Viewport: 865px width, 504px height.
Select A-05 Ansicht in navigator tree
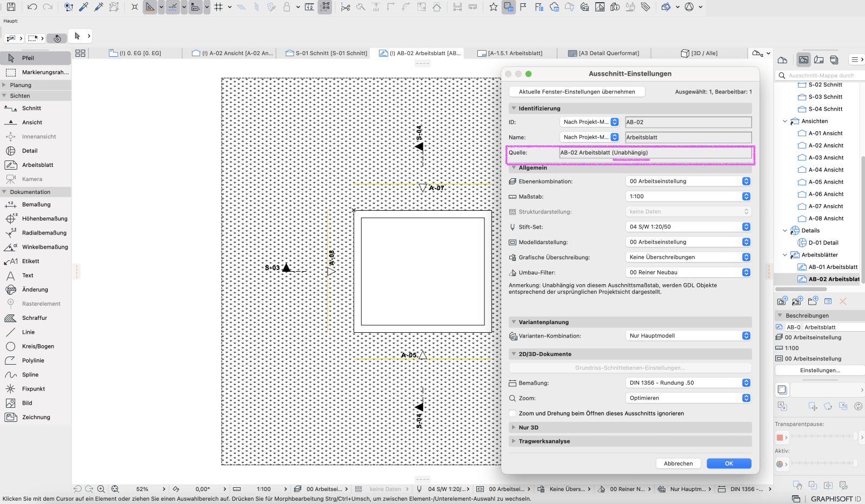tap(826, 182)
